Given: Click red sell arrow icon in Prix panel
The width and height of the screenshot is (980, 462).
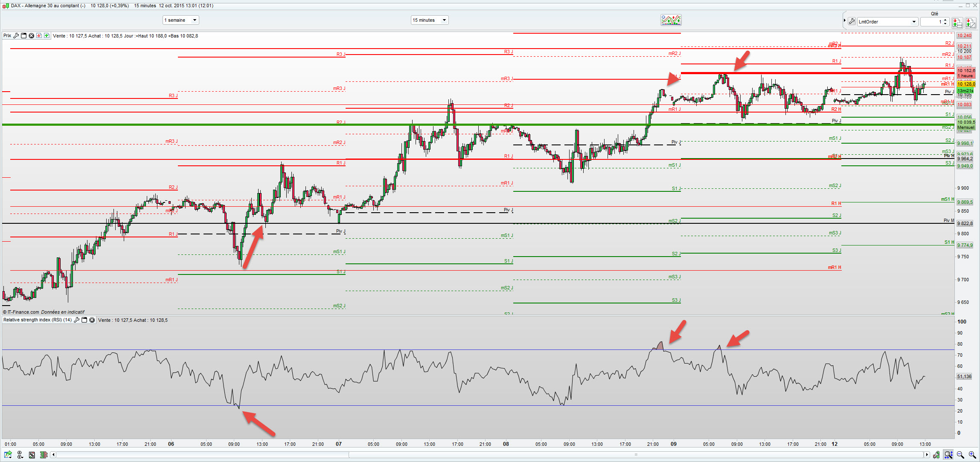Looking at the screenshot, I should (39, 36).
